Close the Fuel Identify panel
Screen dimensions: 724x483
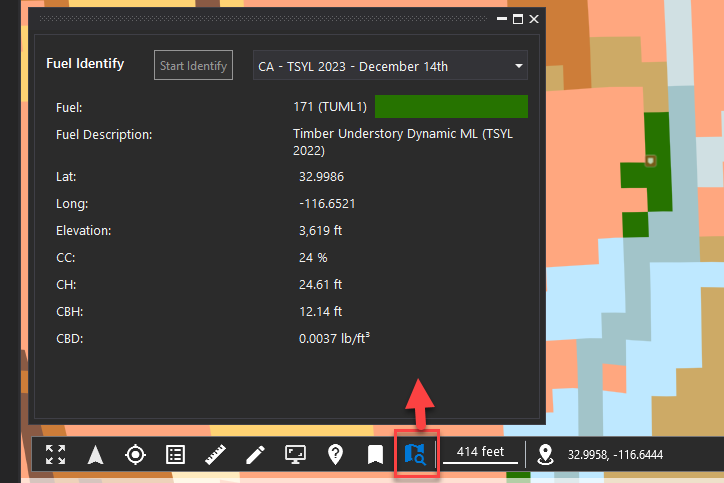coord(534,19)
